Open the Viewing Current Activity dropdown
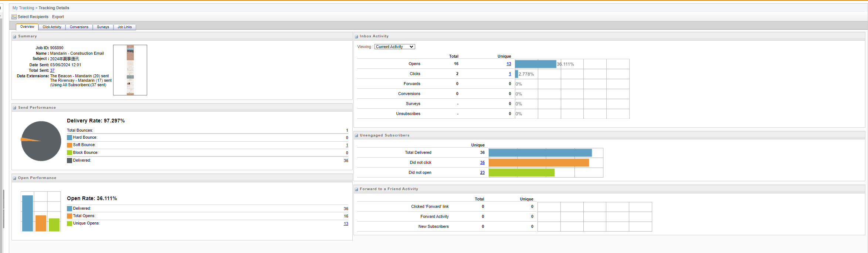 coord(394,47)
